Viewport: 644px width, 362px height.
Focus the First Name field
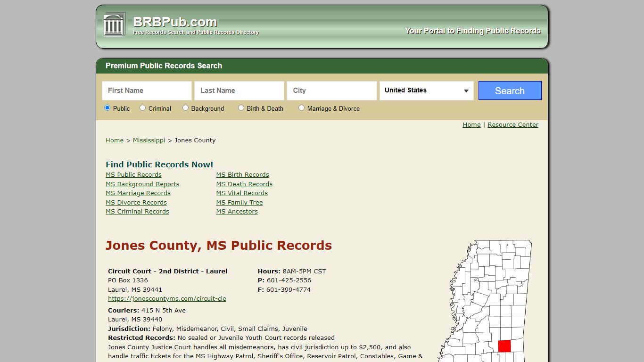(147, 90)
